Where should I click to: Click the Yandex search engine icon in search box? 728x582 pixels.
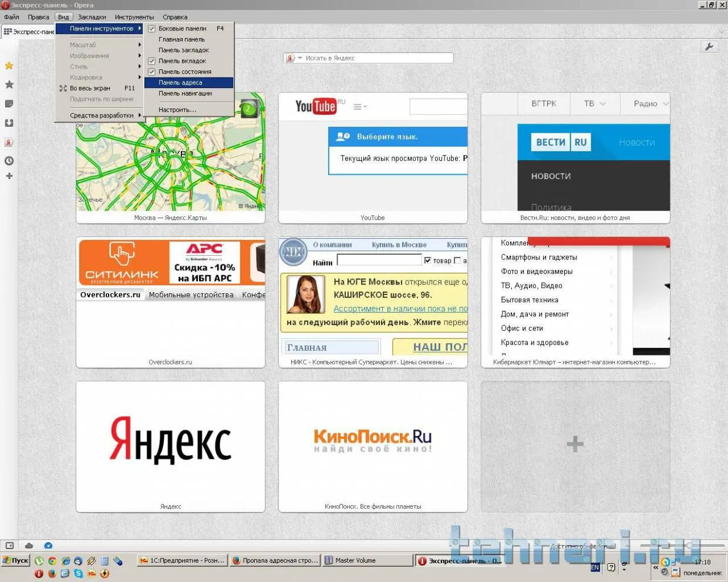(290, 58)
